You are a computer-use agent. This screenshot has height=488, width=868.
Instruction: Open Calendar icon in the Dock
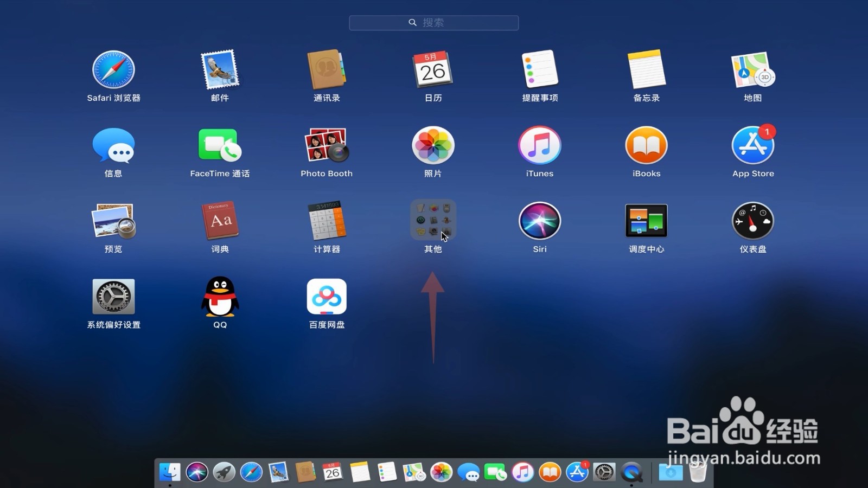pos(333,472)
